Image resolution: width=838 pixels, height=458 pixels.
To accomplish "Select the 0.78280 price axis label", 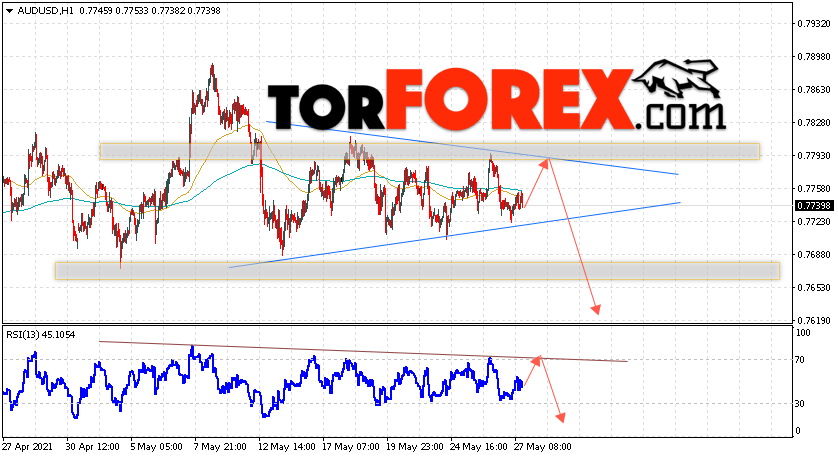I will point(814,123).
